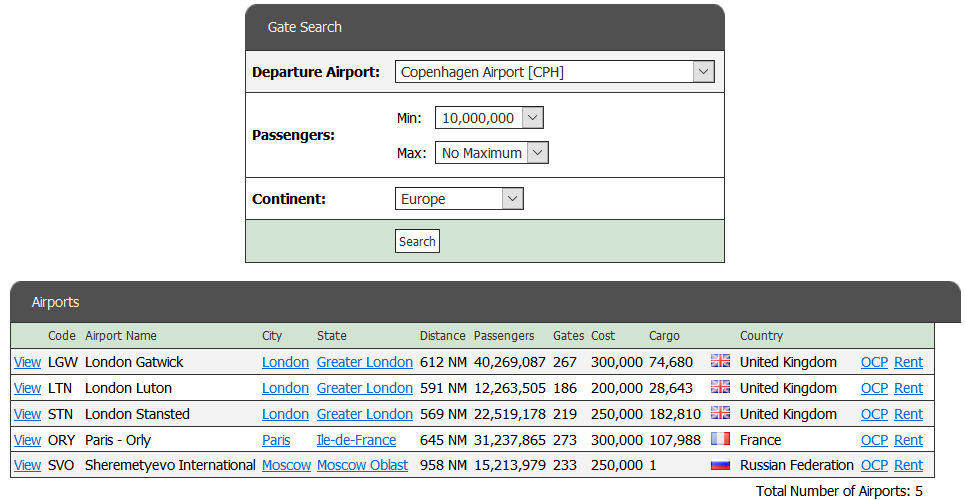This screenshot has height=500, width=965.
Task: Click the France flag icon for Orly
Action: [720, 440]
